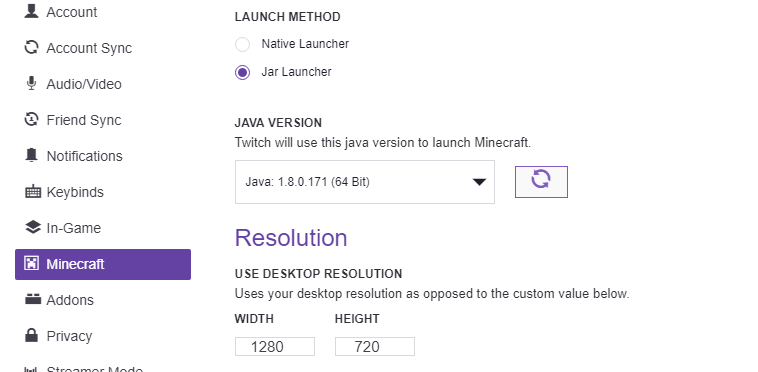Click the Addons brick icon
The height and width of the screenshot is (372, 758).
[32, 300]
